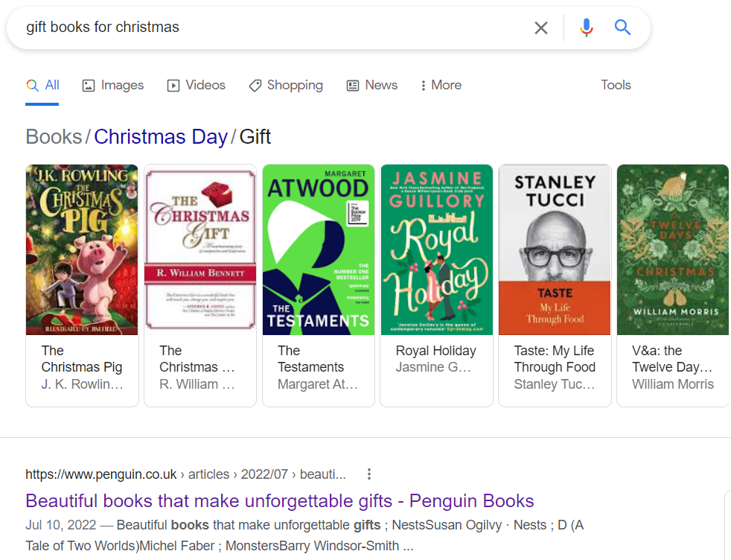Open The Christmas Pig book cover
Screen dimensions: 731x560
(x=82, y=250)
